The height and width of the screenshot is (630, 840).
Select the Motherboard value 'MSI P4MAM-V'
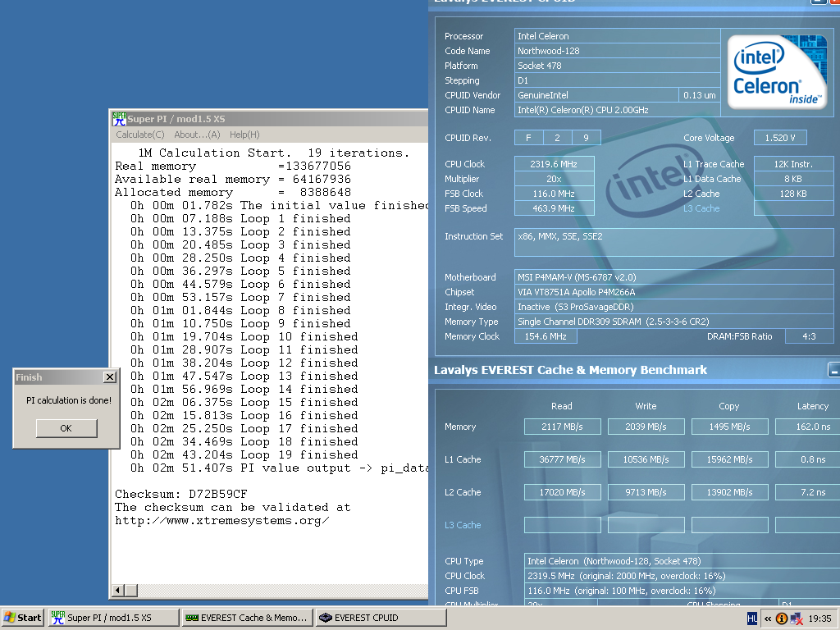(674, 277)
